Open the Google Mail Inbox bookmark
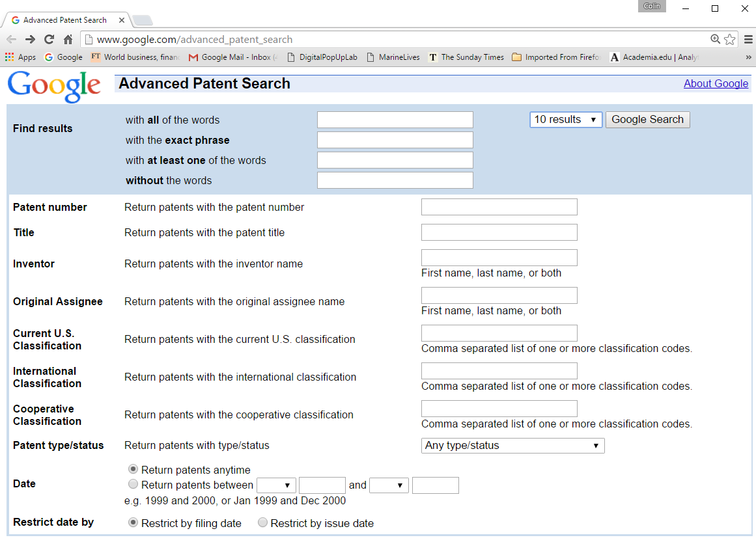756x542 pixels. tap(232, 57)
